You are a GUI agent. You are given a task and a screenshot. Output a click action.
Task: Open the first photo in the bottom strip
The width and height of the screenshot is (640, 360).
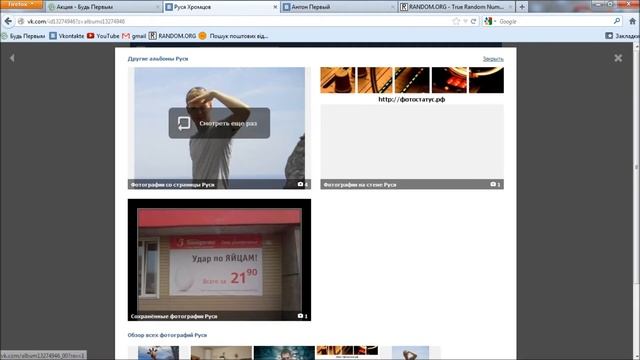(x=158, y=353)
